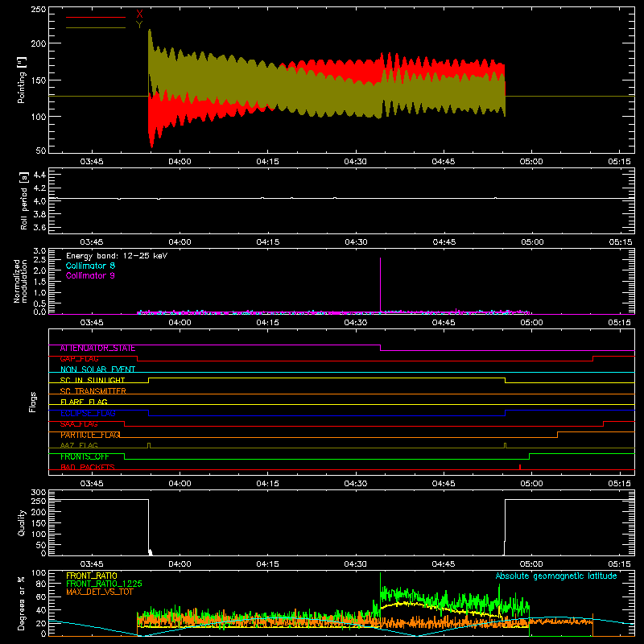
Task: Click the '4.4' value on Roll period axis
Action: tap(39, 175)
